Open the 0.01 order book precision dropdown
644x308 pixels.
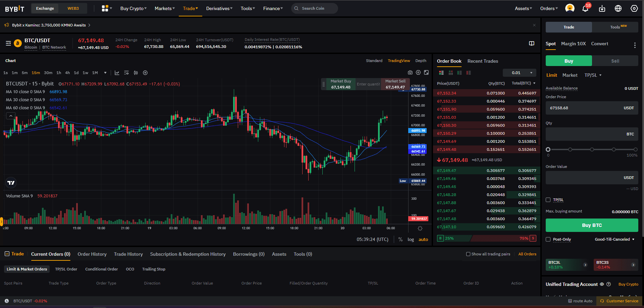coord(519,73)
